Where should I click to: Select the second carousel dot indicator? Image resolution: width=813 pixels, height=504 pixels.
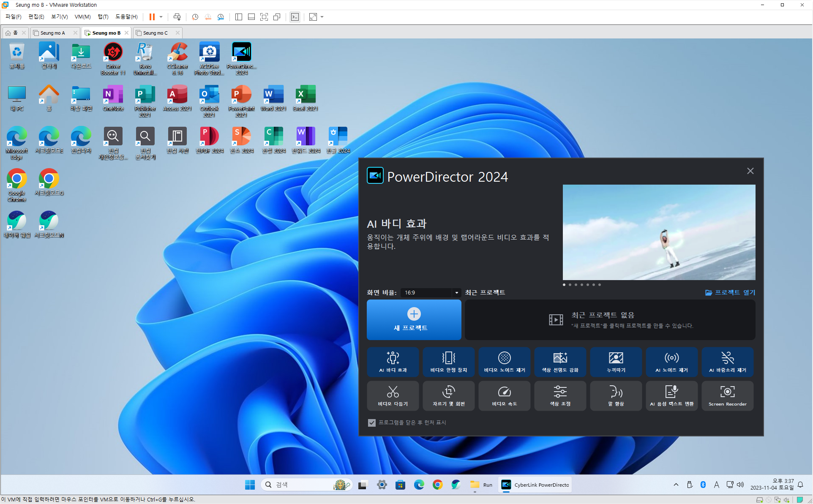click(570, 285)
